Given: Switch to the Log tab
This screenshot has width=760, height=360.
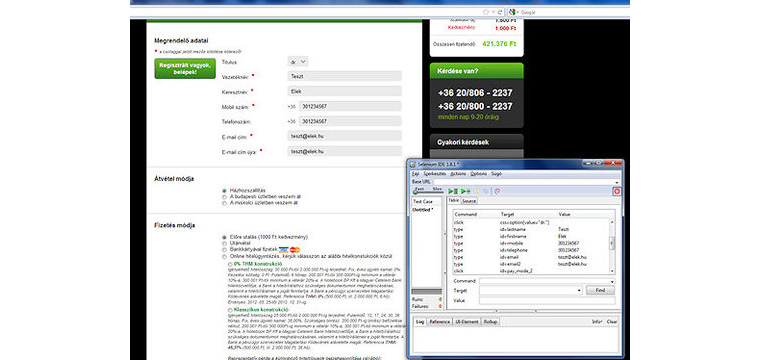Looking at the screenshot, I should (x=419, y=322).
